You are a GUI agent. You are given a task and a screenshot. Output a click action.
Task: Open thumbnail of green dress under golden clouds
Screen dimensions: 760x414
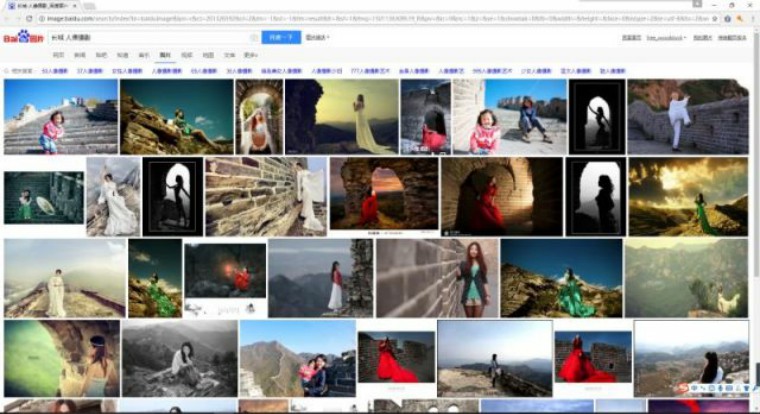coord(688,196)
